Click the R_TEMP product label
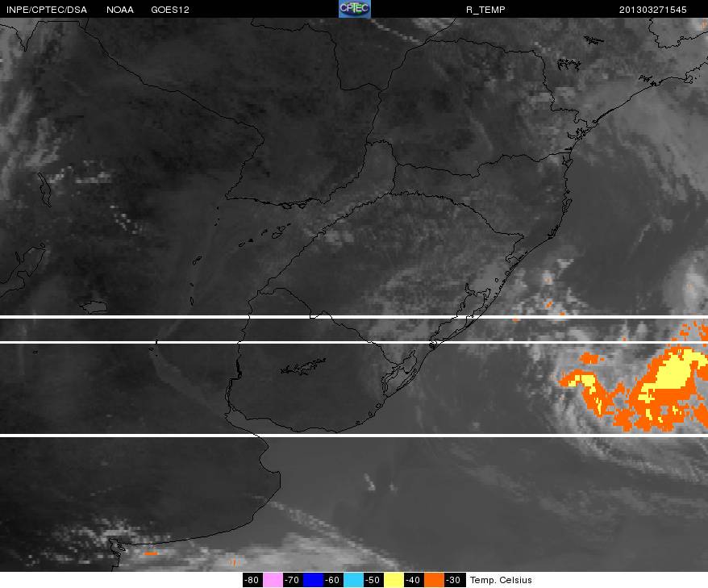708x588 pixels. pos(485,10)
